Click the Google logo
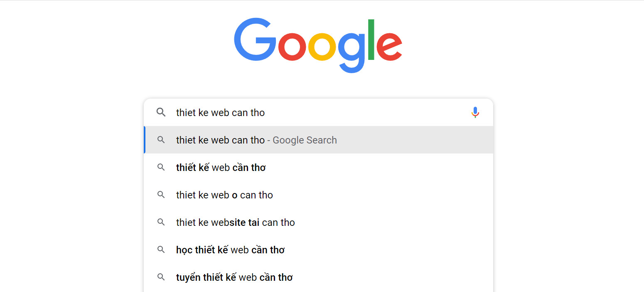Screen dimensions: 644x292 (x=318, y=44)
